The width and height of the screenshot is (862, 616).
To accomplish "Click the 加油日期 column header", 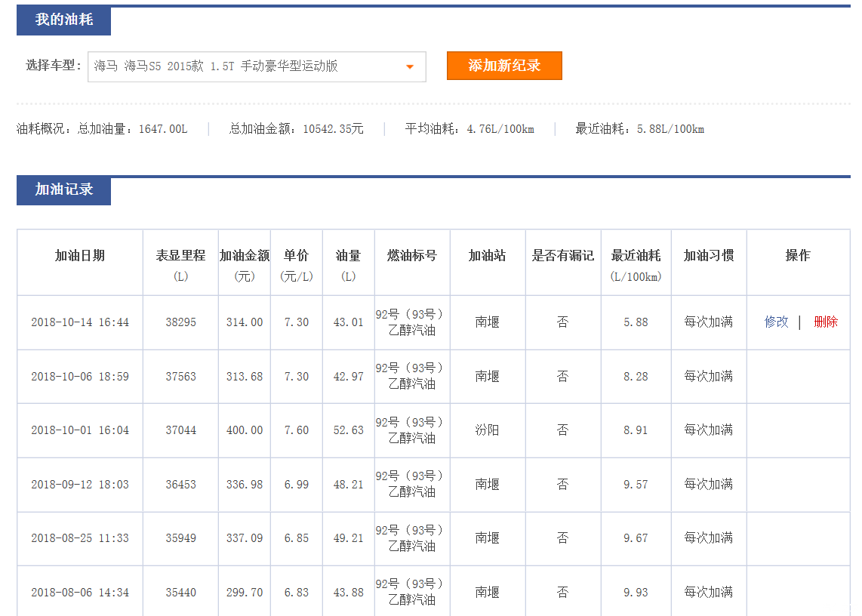I will click(x=80, y=256).
